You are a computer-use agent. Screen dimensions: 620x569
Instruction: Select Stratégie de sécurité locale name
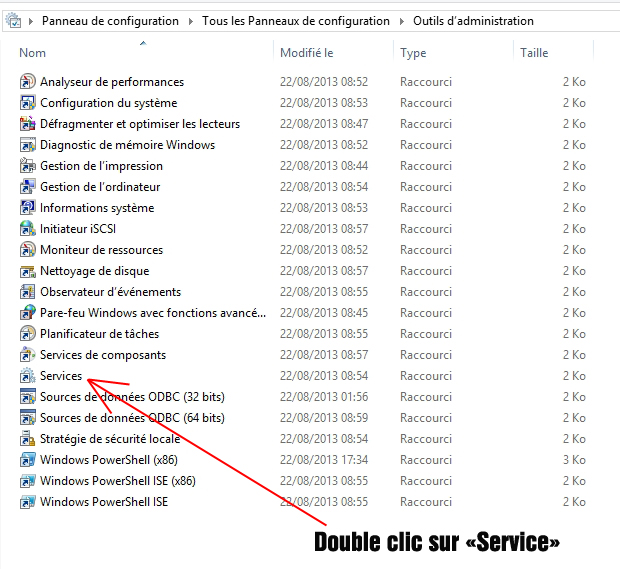110,439
